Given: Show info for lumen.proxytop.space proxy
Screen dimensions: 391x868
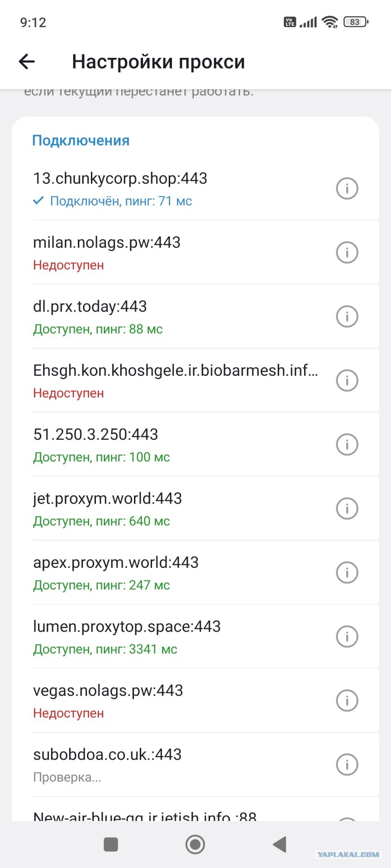Looking at the screenshot, I should pos(347,637).
